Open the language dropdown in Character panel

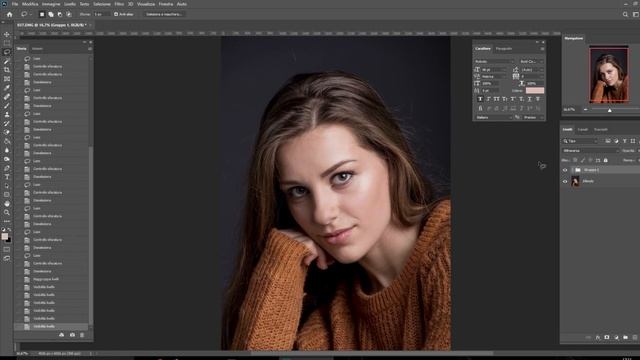click(x=493, y=118)
